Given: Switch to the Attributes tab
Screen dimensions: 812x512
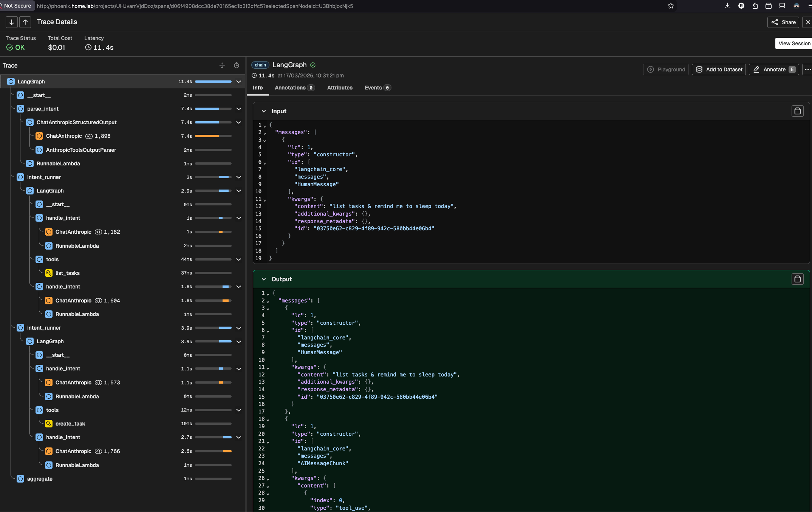Looking at the screenshot, I should pyautogui.click(x=340, y=88).
